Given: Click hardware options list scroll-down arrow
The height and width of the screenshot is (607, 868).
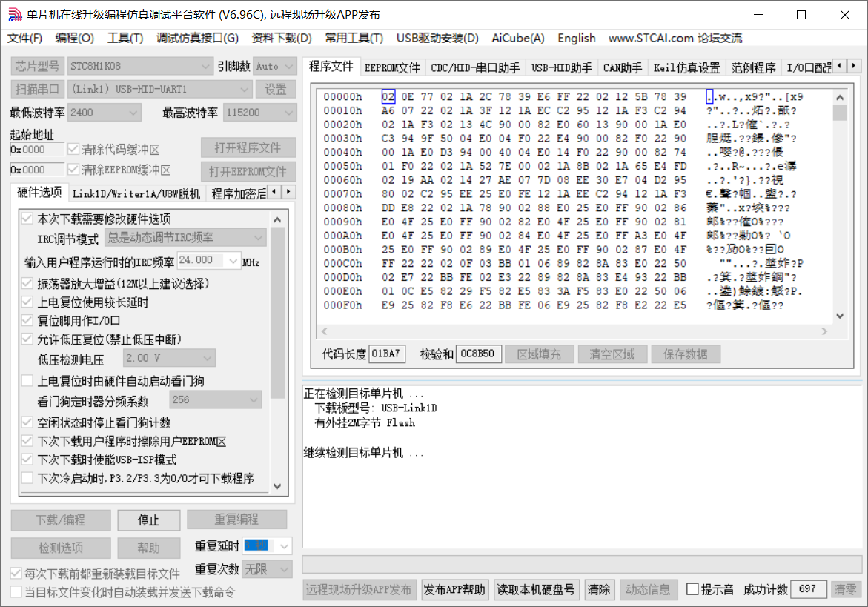Looking at the screenshot, I should (x=278, y=486).
